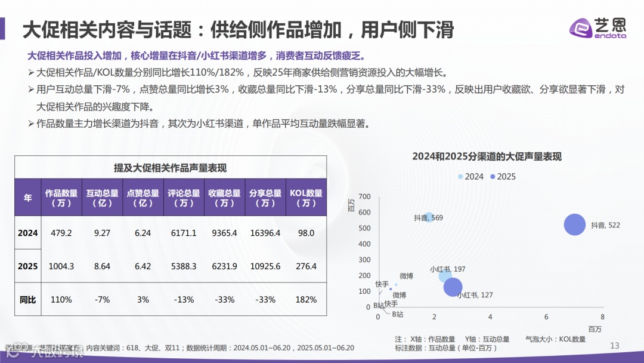This screenshot has width=644, height=363.
Task: Click cell value 6231.9
Action: tap(224, 266)
